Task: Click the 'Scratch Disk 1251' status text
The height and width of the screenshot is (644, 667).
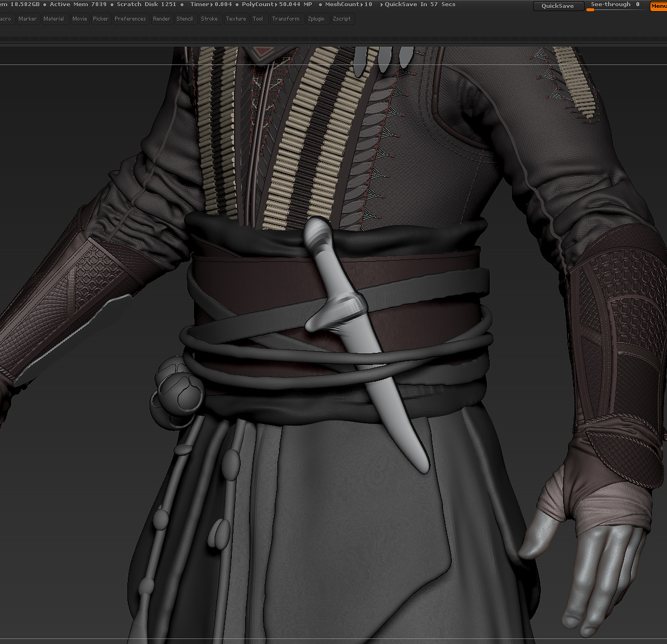Action: (146, 4)
